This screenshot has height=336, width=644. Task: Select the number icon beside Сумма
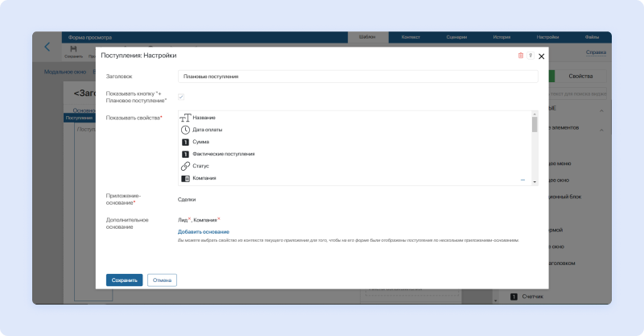click(185, 142)
